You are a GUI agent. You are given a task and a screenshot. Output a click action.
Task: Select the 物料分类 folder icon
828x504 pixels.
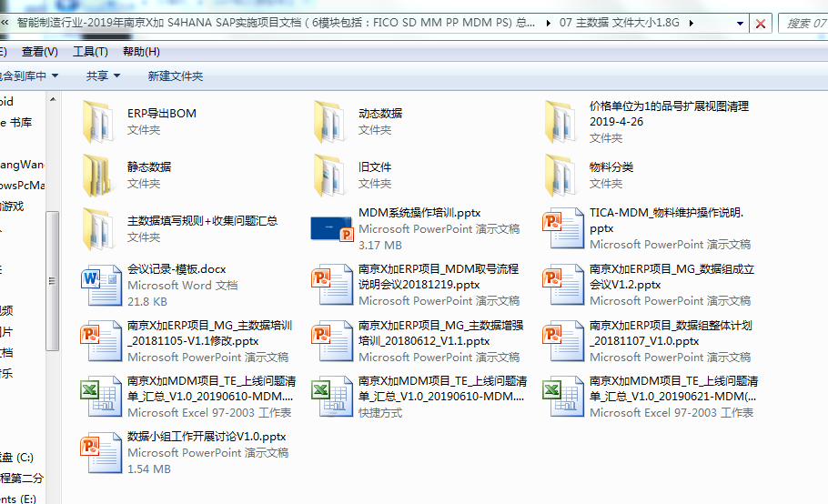click(561, 175)
